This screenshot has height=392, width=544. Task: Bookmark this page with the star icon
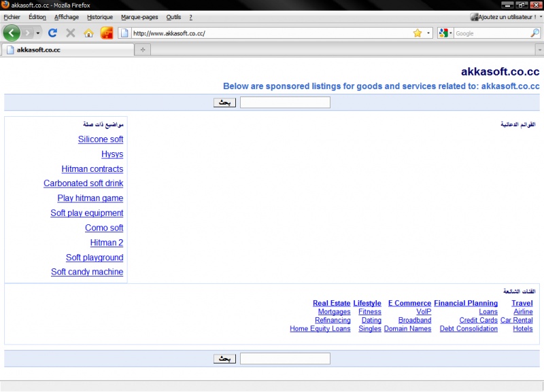tap(418, 33)
